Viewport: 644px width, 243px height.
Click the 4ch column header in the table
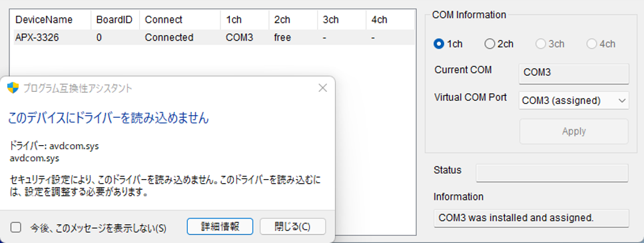pos(390,20)
